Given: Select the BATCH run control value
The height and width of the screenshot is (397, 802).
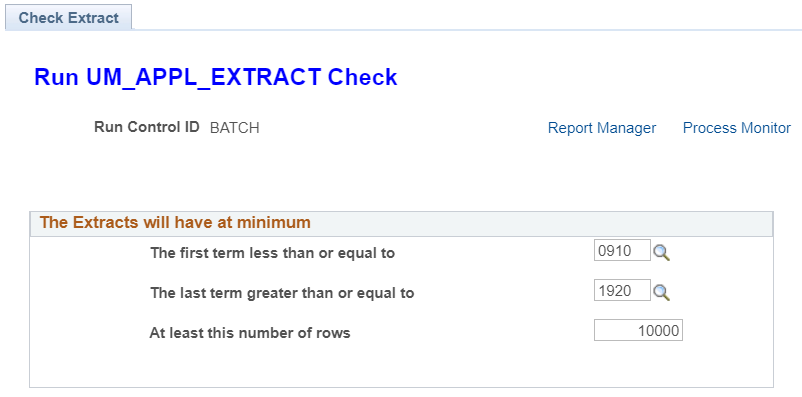Looking at the screenshot, I should 234,128.
